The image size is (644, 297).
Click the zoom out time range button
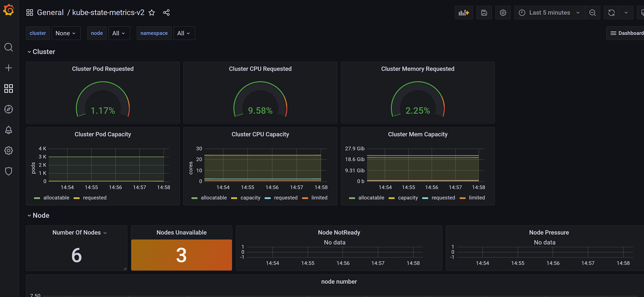click(592, 13)
